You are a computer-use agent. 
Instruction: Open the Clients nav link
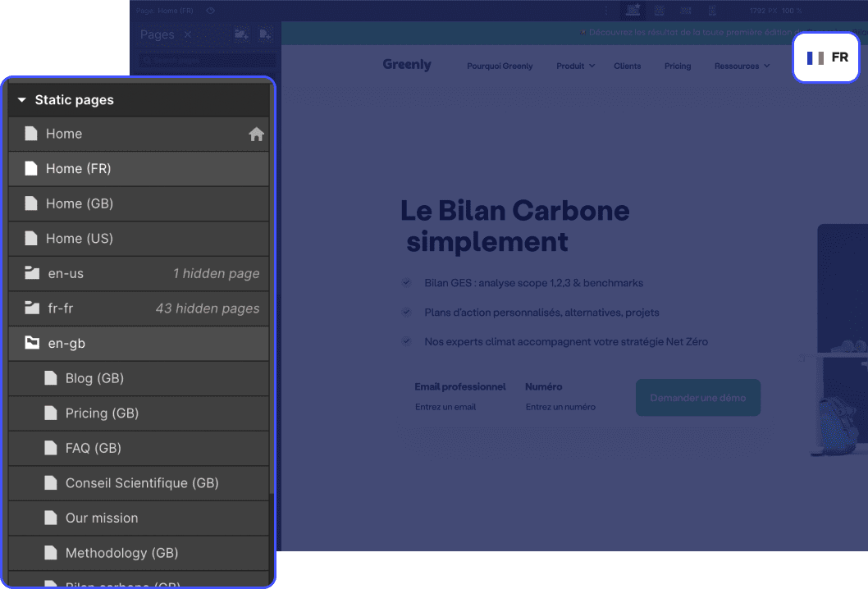coord(627,66)
